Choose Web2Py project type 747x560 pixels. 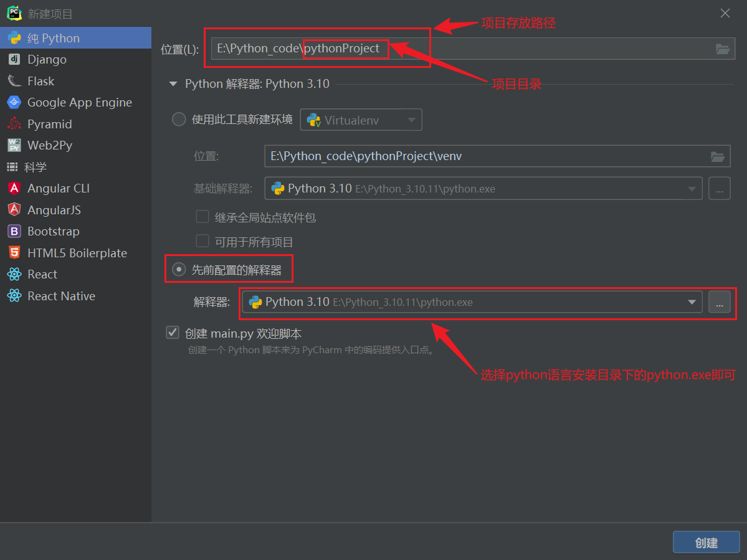(76, 145)
